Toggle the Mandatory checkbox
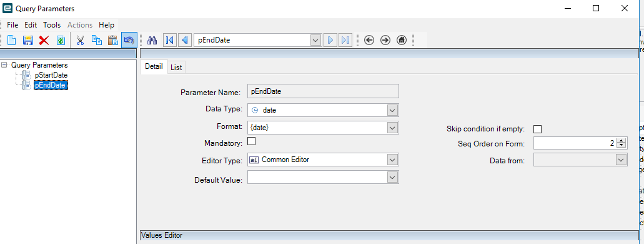This screenshot has height=244, width=644. [252, 141]
